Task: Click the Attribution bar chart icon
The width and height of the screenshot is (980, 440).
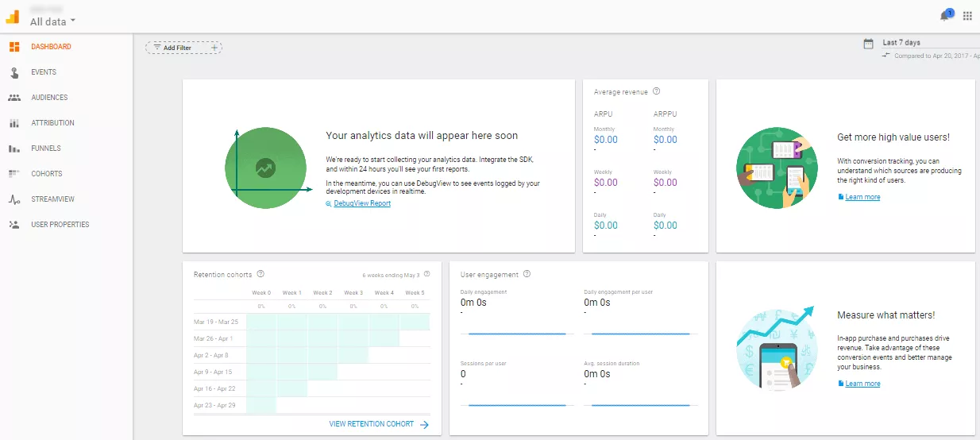Action: coord(14,123)
